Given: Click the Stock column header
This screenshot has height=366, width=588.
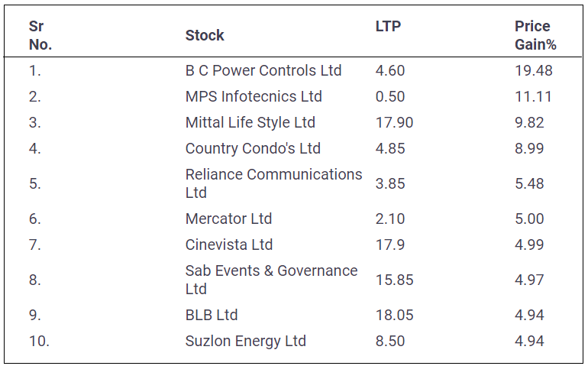Looking at the screenshot, I should click(x=205, y=35).
